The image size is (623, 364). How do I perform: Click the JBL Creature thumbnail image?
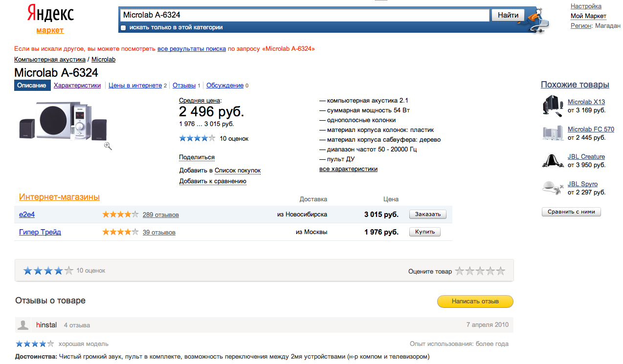point(553,160)
